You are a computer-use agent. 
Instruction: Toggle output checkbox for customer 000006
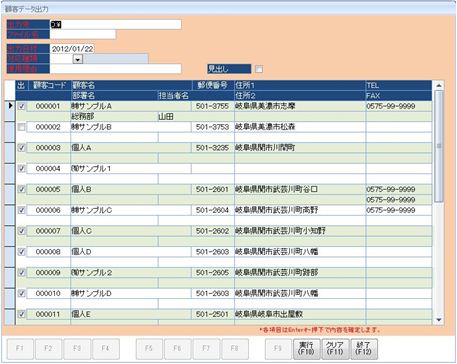click(22, 210)
